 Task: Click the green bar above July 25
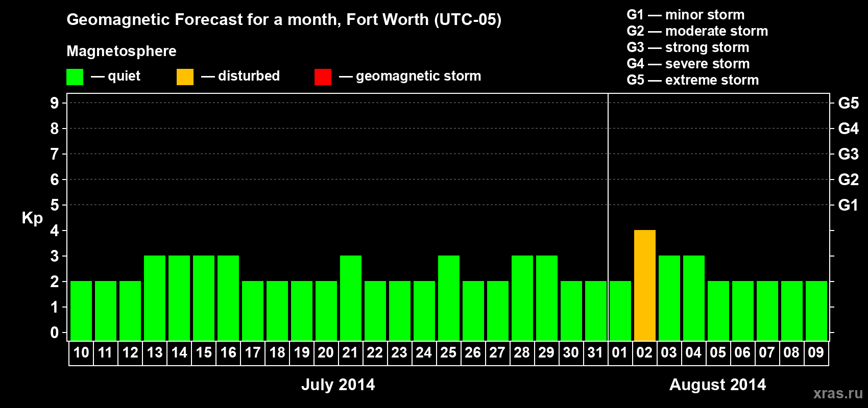pos(449,298)
